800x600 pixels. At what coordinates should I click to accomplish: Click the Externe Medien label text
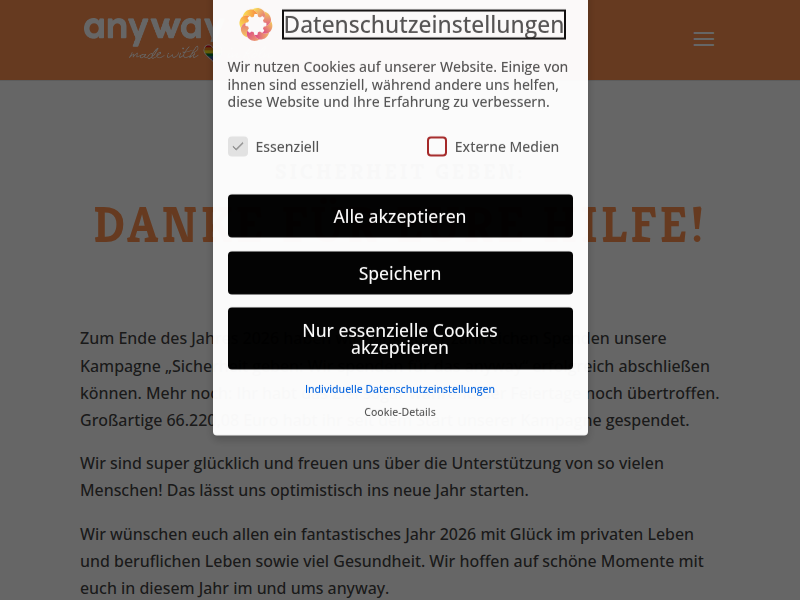pyautogui.click(x=507, y=147)
